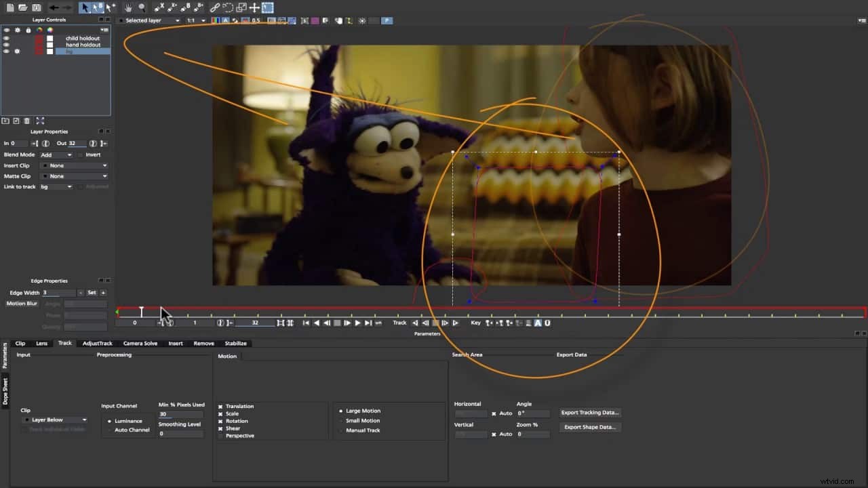
Task: Undo the last action
Action: [53, 7]
